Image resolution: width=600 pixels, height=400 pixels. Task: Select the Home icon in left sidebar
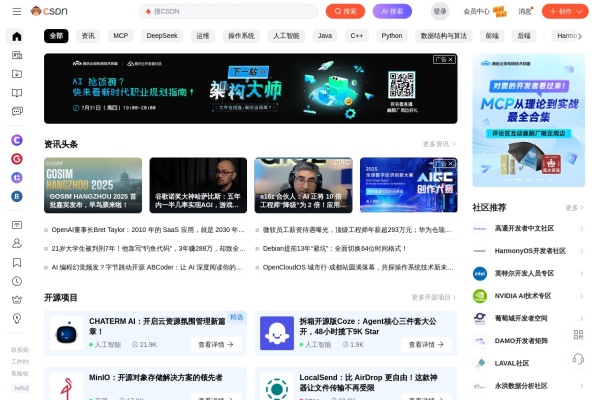17,36
